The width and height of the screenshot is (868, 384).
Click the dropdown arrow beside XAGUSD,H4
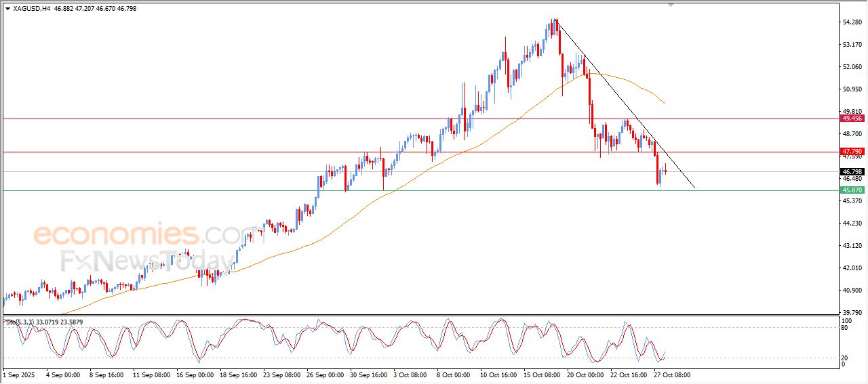(7, 9)
